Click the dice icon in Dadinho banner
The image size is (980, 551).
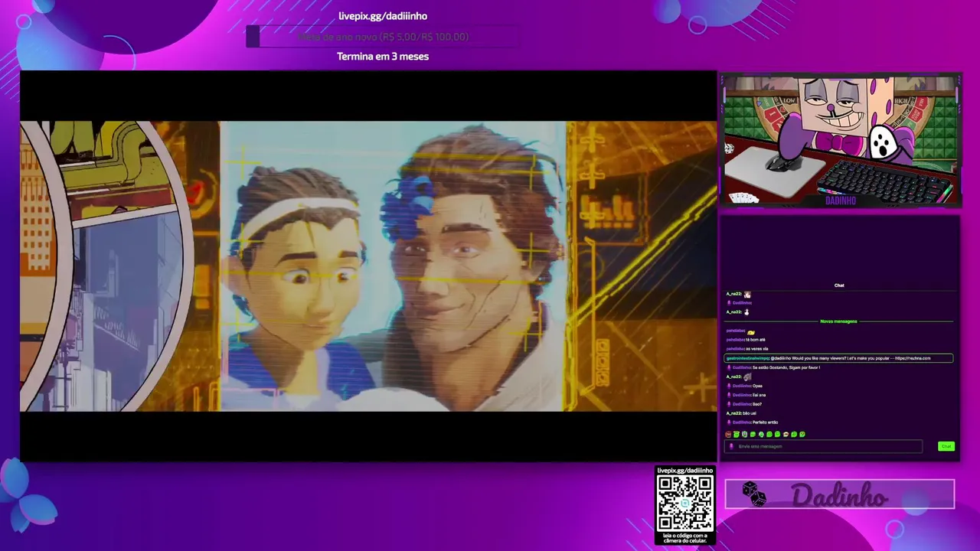753,495
